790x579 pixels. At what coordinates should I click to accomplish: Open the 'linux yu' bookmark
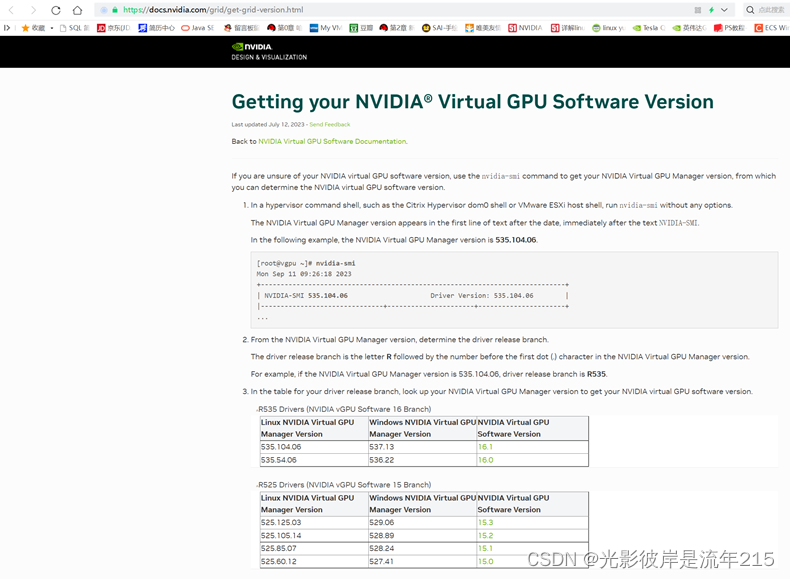coord(609,28)
